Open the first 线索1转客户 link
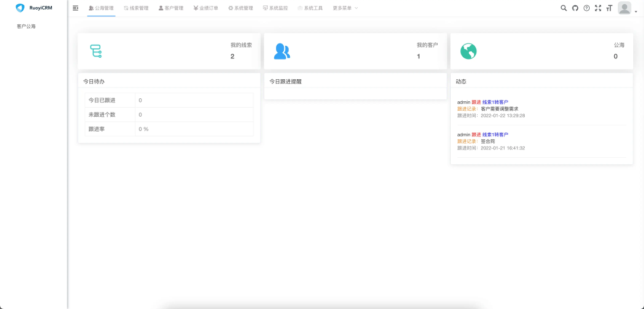The image size is (644, 309). click(x=495, y=102)
